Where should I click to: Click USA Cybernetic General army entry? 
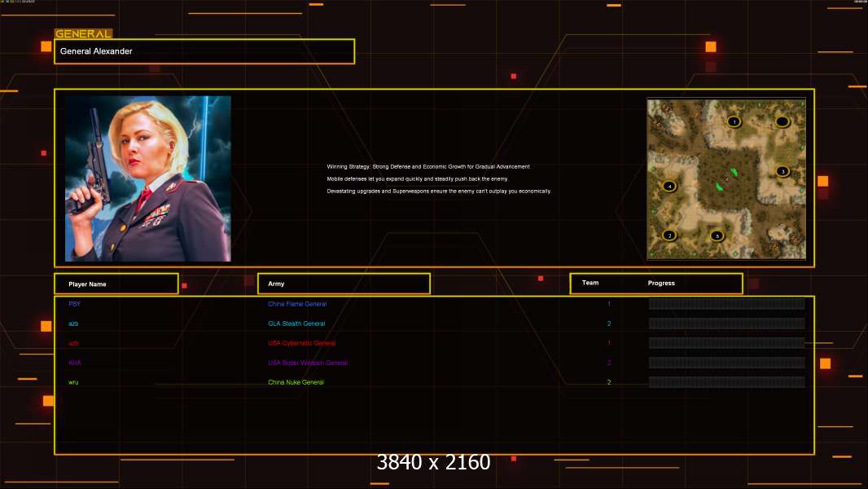coord(302,343)
